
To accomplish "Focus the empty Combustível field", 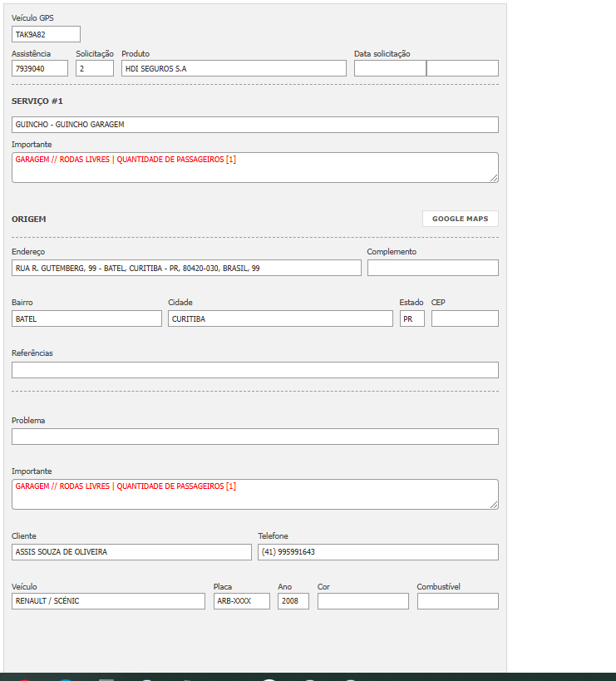I will [457, 601].
